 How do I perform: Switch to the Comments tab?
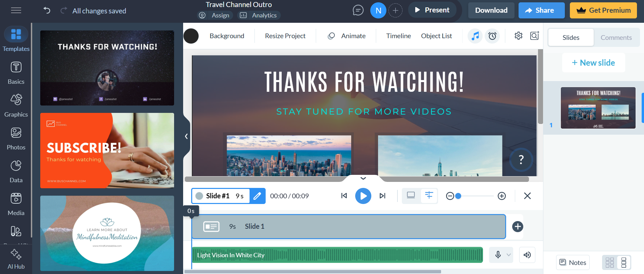click(616, 38)
